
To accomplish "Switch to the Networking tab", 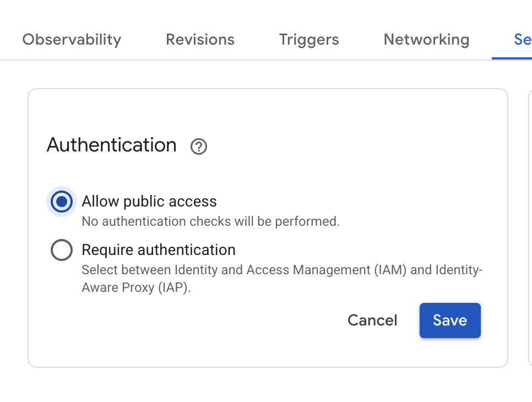I will click(426, 40).
